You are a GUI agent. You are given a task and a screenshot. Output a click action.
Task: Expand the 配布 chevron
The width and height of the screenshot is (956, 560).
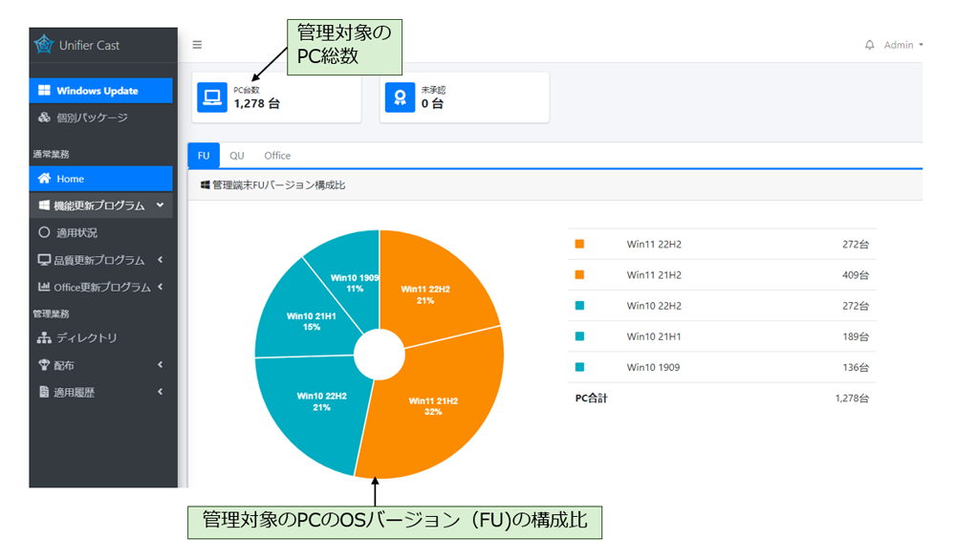tap(160, 364)
